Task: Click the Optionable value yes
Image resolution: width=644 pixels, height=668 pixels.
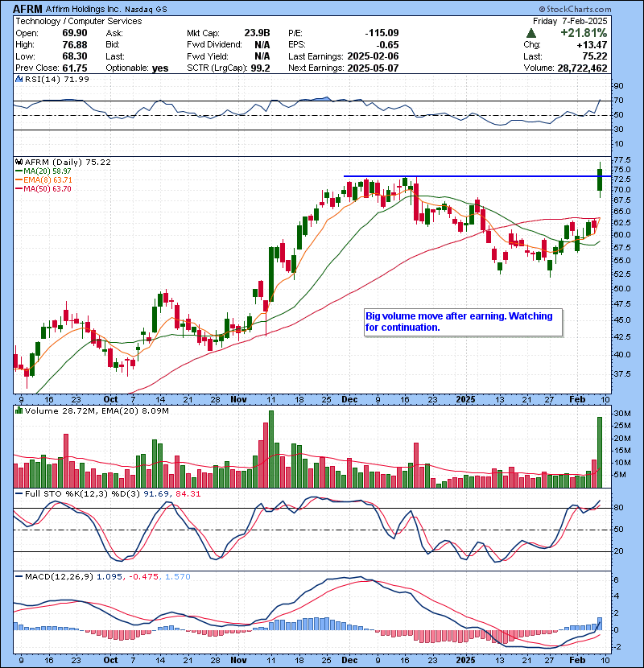Action: (x=160, y=68)
